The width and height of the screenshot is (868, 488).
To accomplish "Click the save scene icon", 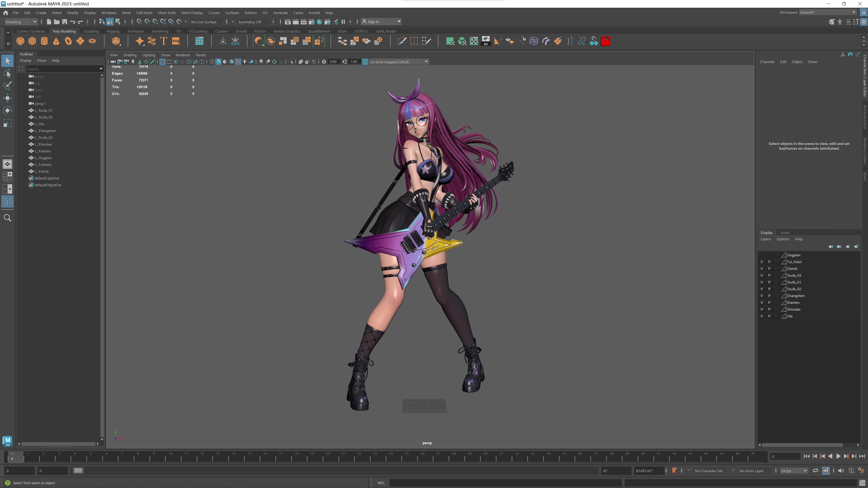I will coord(65,22).
